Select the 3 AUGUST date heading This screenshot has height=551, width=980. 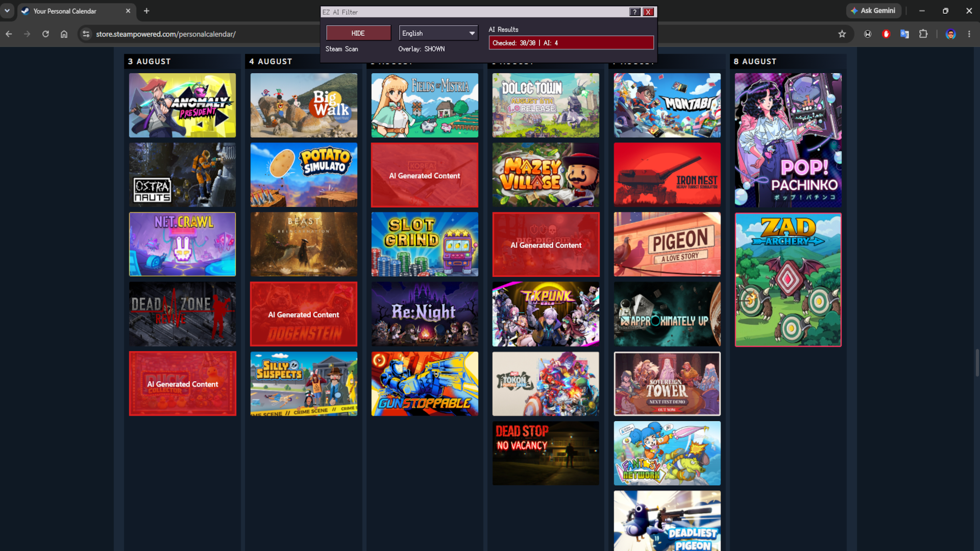click(150, 61)
